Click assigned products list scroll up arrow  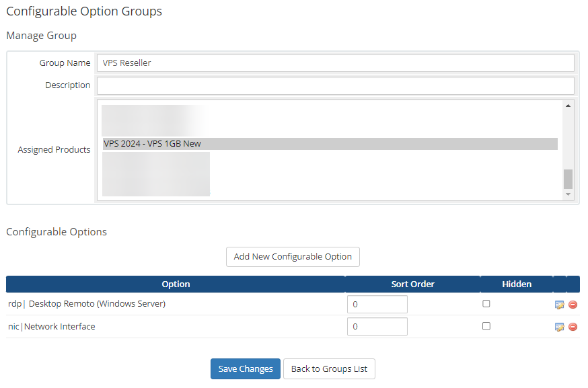(568, 106)
